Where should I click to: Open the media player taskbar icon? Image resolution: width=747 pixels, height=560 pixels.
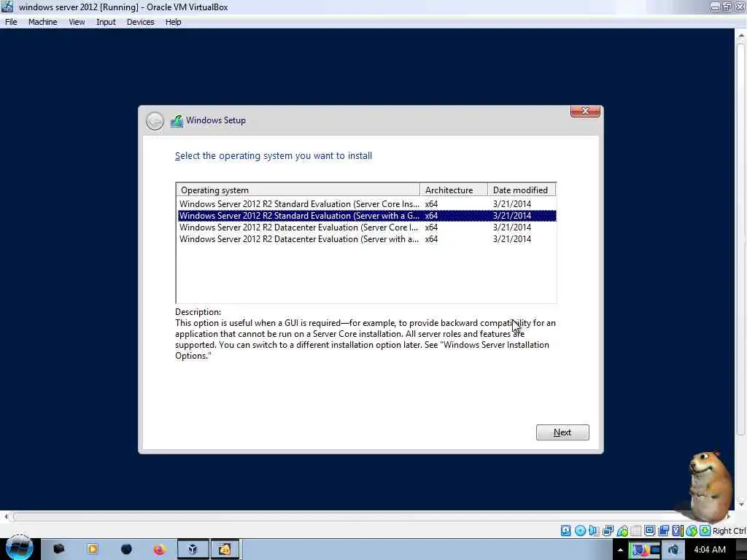point(93,549)
